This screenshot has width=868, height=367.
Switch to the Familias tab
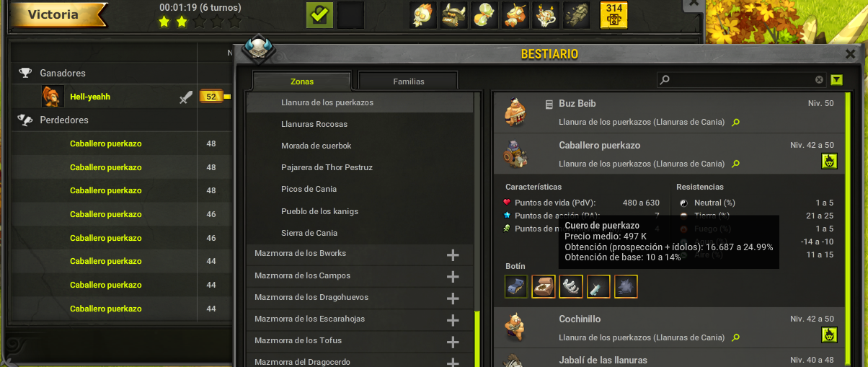coord(408,81)
